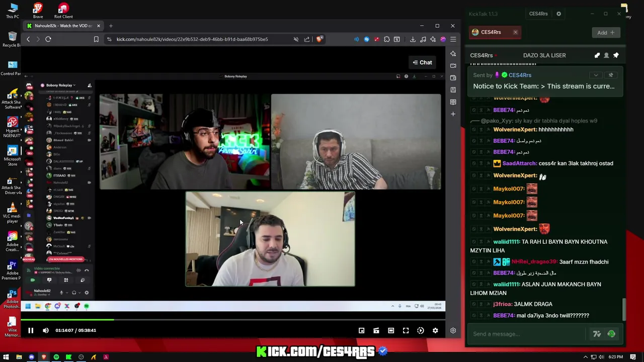
Task: Open Discord from Windows taskbar
Action: [31, 357]
